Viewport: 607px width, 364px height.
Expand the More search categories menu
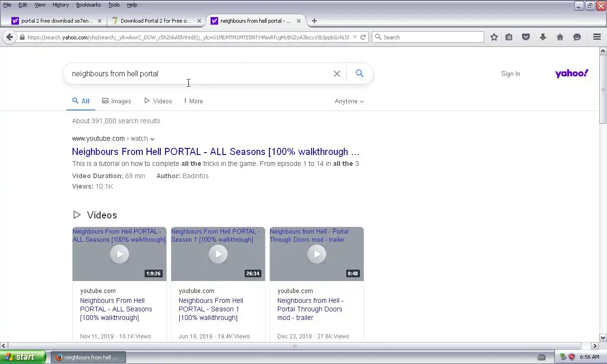[x=193, y=101]
